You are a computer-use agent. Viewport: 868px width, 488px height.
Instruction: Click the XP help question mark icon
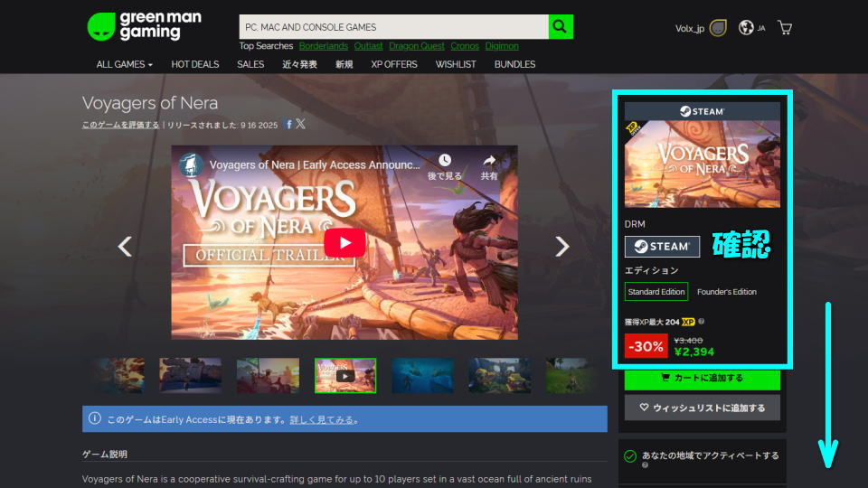pos(702,322)
